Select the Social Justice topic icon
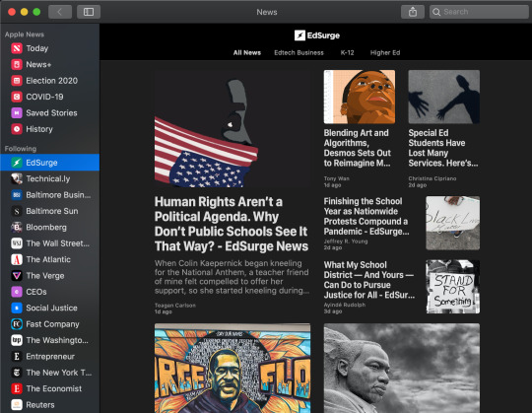The width and height of the screenshot is (532, 413). click(x=17, y=308)
